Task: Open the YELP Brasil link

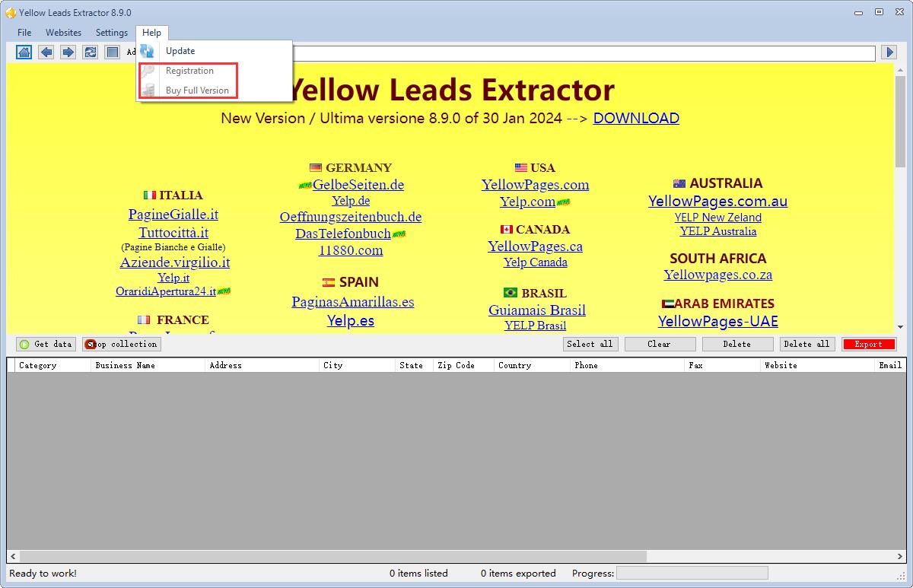Action: tap(536, 326)
